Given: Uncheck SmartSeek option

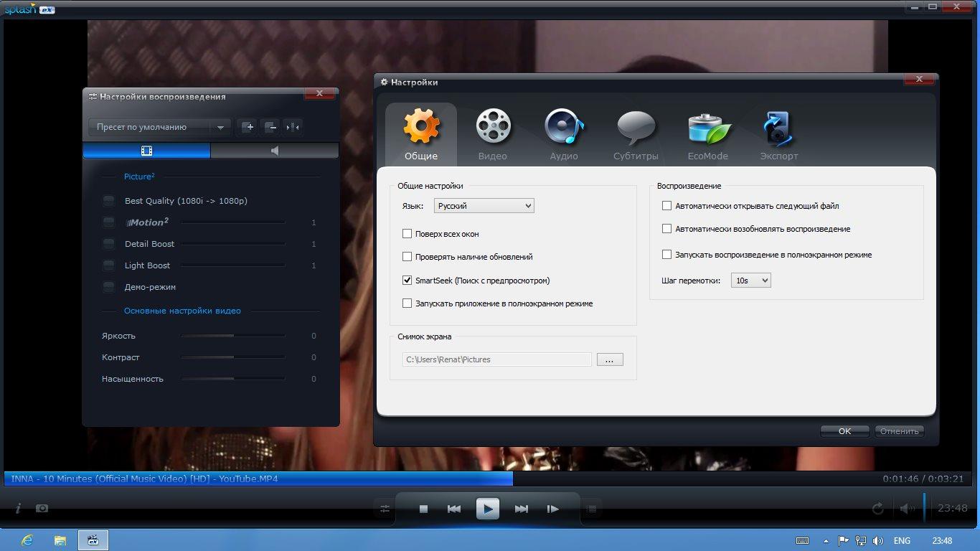Looking at the screenshot, I should [x=407, y=281].
